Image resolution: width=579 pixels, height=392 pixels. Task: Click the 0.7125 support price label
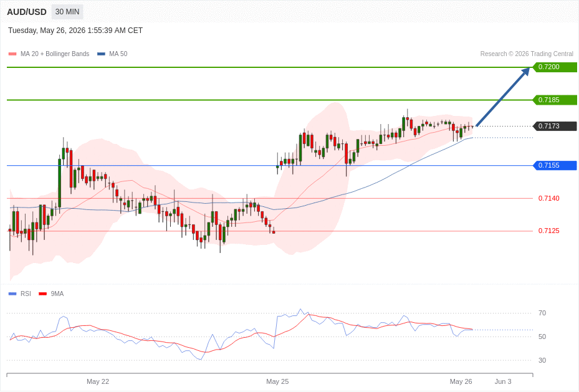pyautogui.click(x=548, y=231)
